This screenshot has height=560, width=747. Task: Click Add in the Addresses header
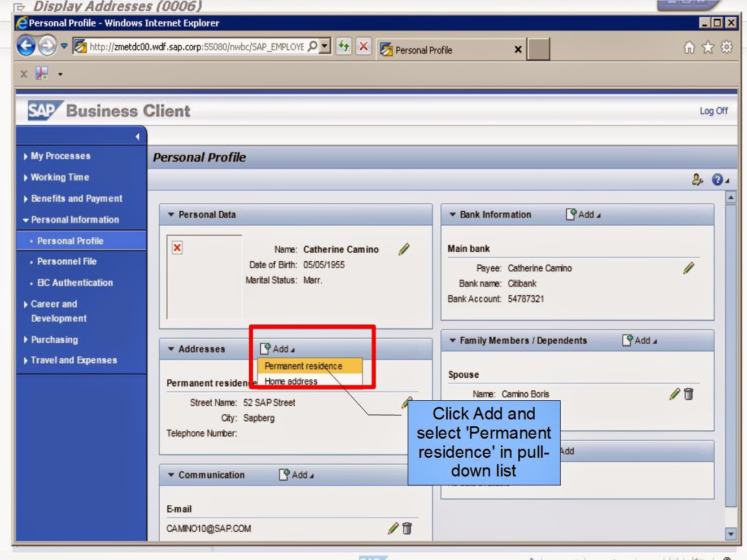tap(277, 349)
